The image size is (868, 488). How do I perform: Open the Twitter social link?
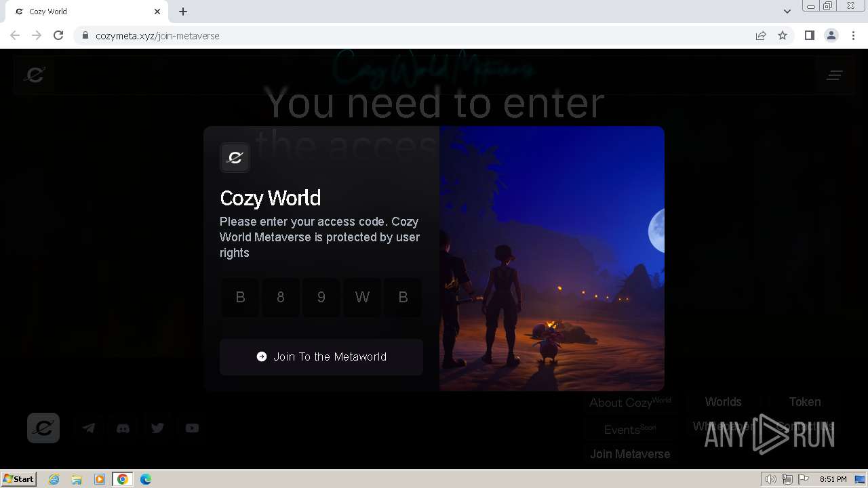pos(157,428)
